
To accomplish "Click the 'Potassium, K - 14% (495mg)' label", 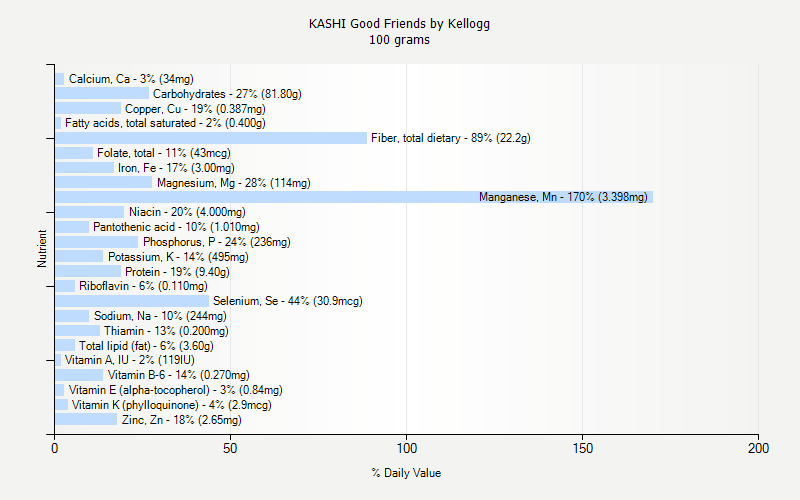I will tap(178, 257).
